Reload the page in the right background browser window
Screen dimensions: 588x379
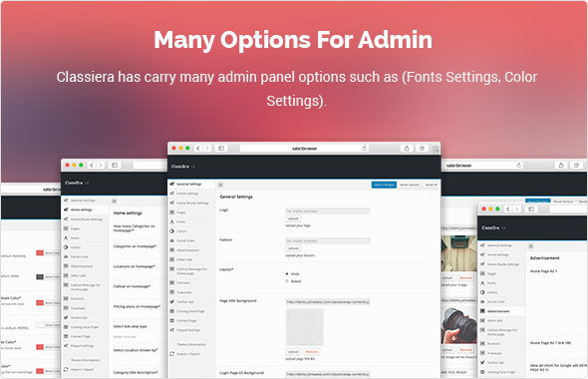click(518, 166)
